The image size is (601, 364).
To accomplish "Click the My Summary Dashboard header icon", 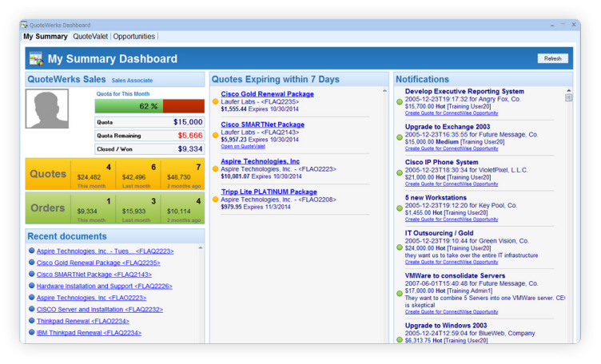I will pyautogui.click(x=37, y=58).
